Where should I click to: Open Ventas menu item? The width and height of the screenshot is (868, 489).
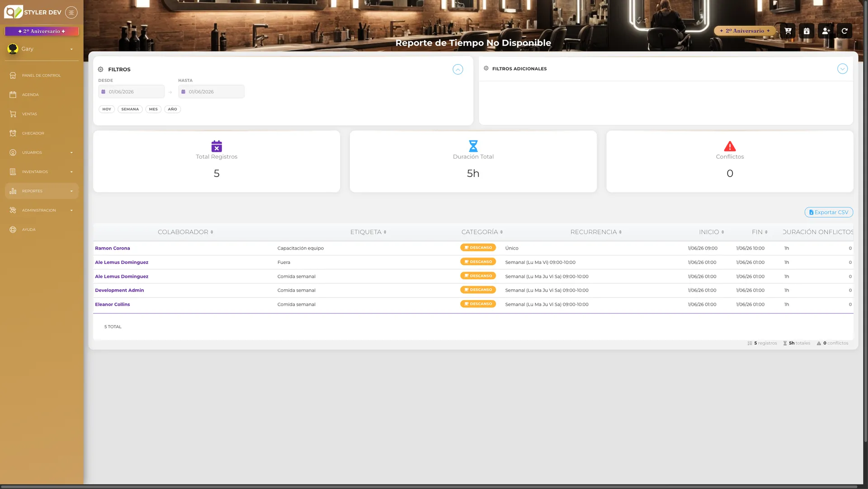(x=42, y=114)
